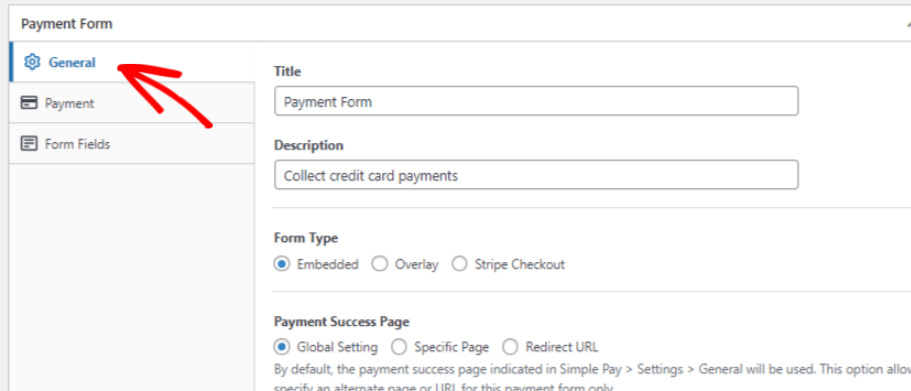
Task: Click the Description field label
Action: click(309, 145)
